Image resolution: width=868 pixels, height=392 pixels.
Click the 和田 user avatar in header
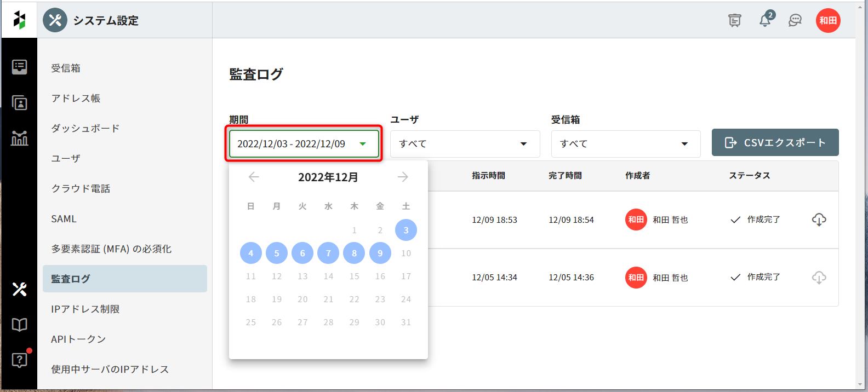coord(827,21)
